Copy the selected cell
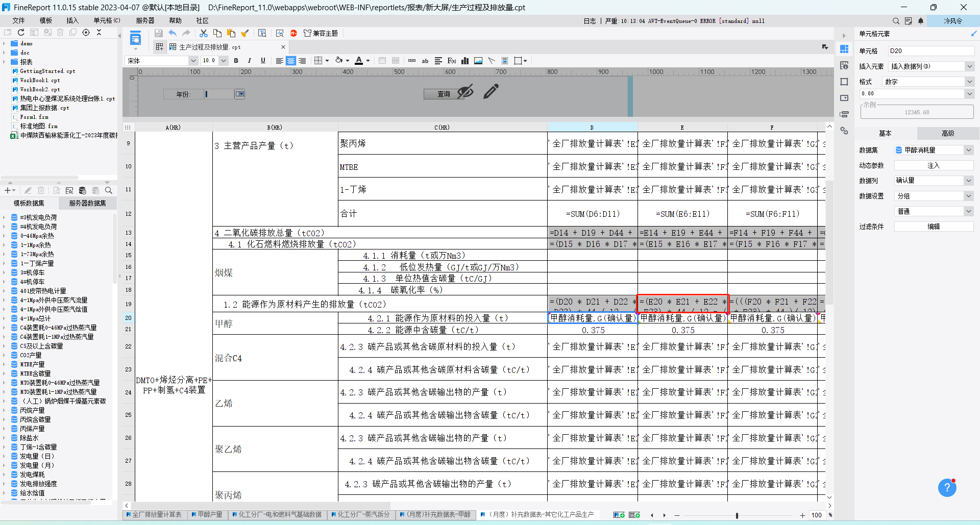 coord(217,33)
